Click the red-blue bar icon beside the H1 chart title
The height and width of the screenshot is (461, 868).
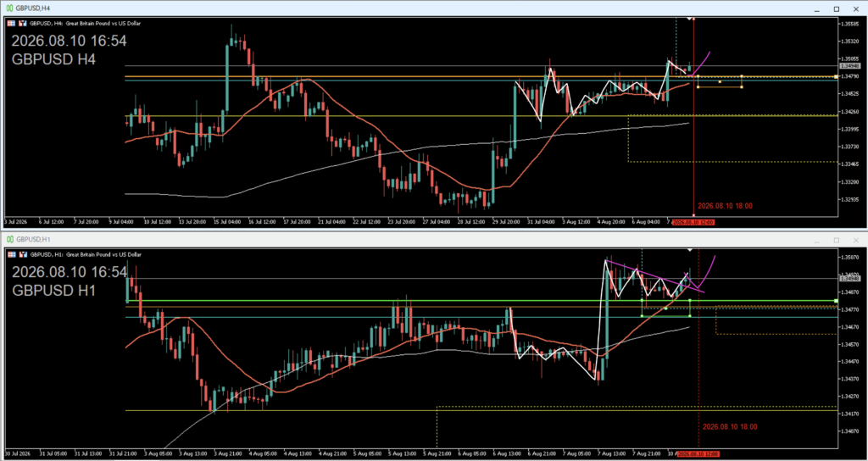pos(23,254)
